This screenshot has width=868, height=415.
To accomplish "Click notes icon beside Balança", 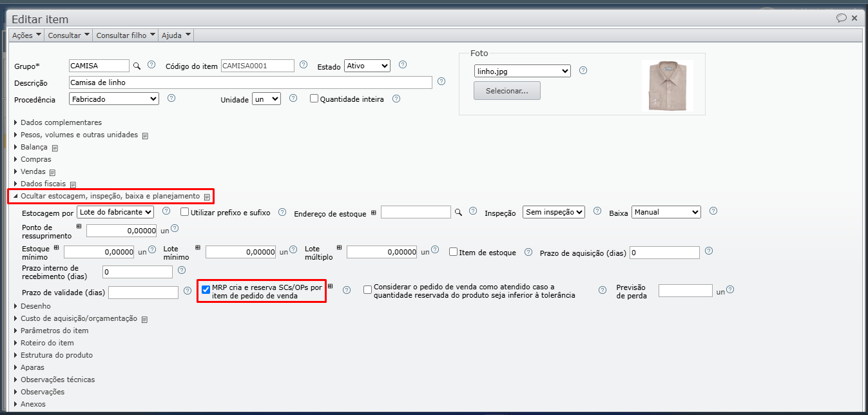I will tap(55, 148).
